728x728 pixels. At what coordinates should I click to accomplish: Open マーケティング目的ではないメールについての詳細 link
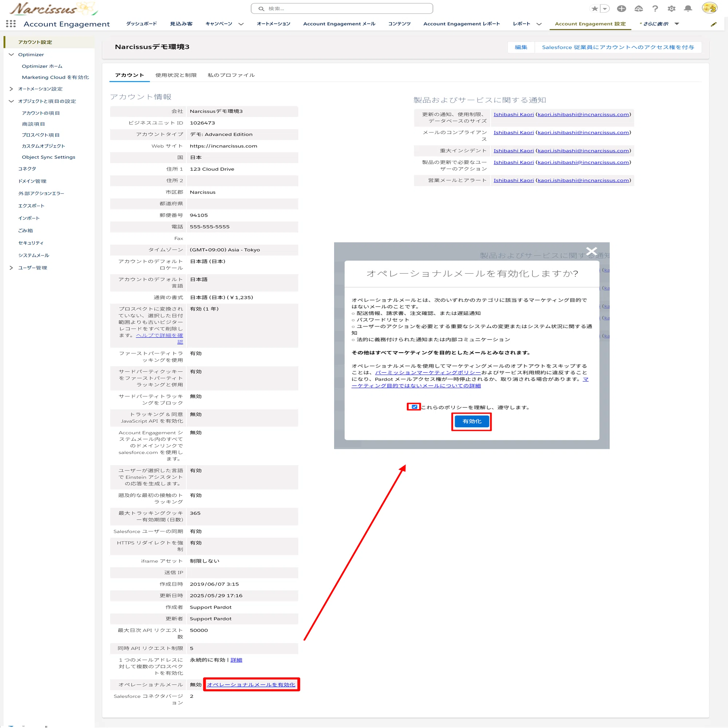416,385
